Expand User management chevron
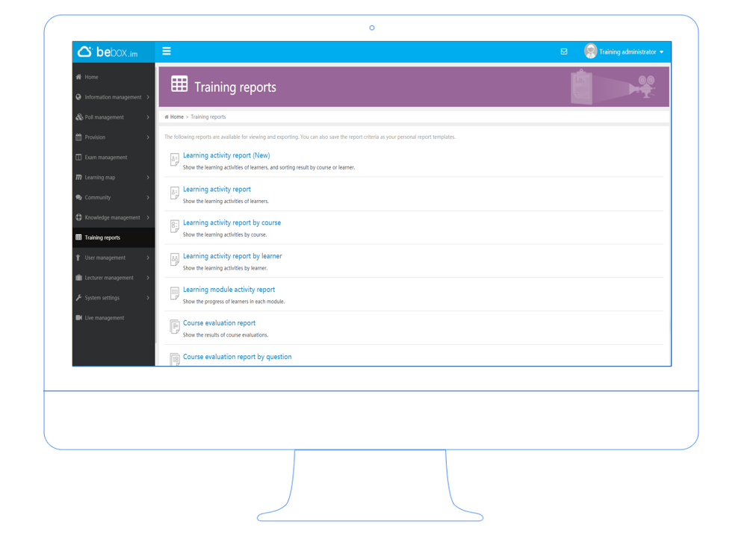 [x=148, y=258]
